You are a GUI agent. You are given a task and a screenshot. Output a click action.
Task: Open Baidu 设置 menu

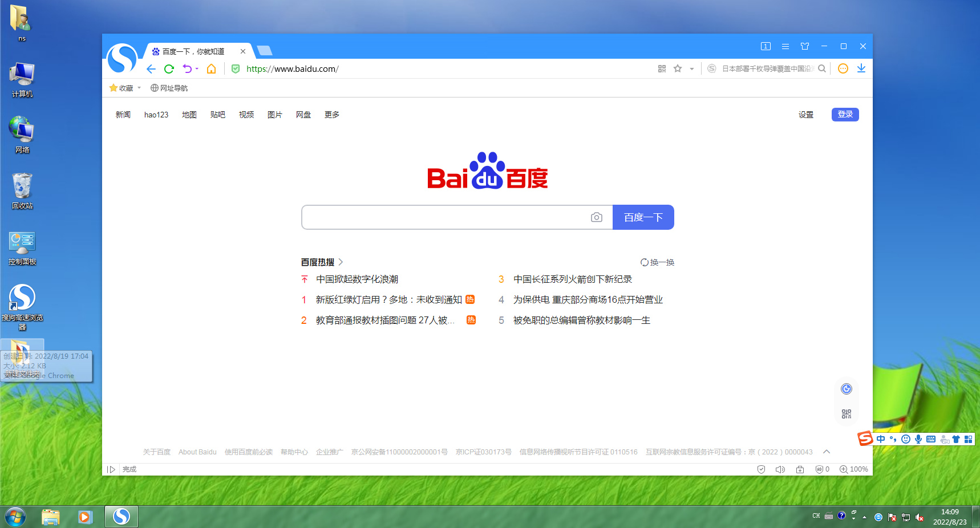click(806, 115)
